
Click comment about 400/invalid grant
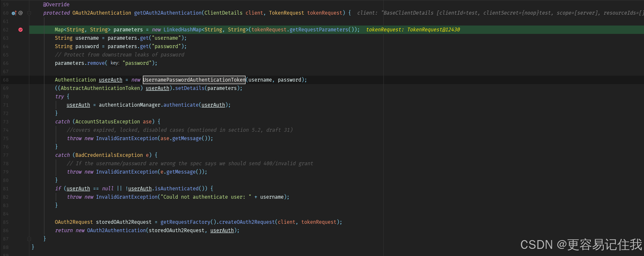[190, 164]
